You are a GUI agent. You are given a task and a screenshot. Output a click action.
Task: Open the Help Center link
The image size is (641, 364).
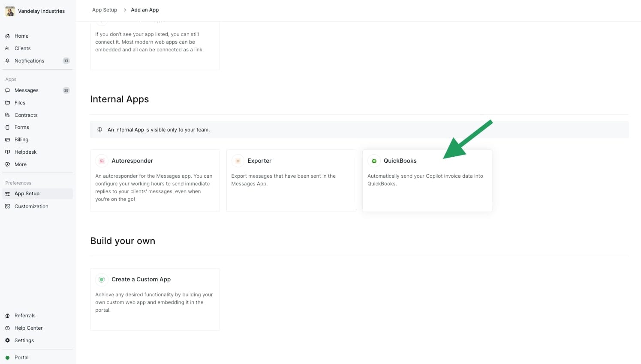[28, 328]
